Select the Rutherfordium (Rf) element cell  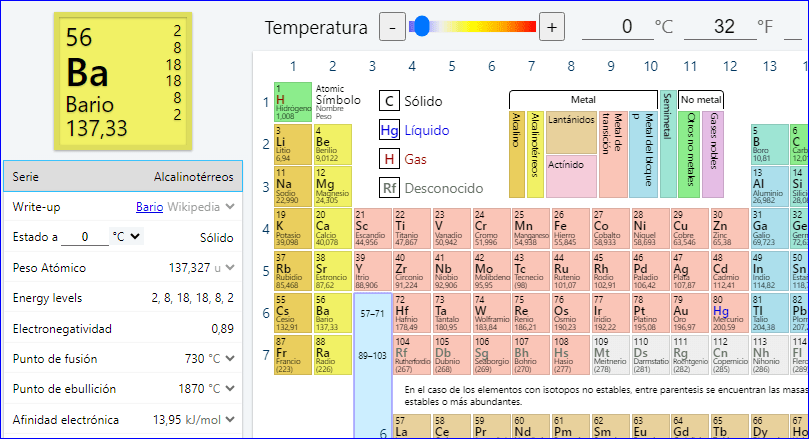point(412,355)
